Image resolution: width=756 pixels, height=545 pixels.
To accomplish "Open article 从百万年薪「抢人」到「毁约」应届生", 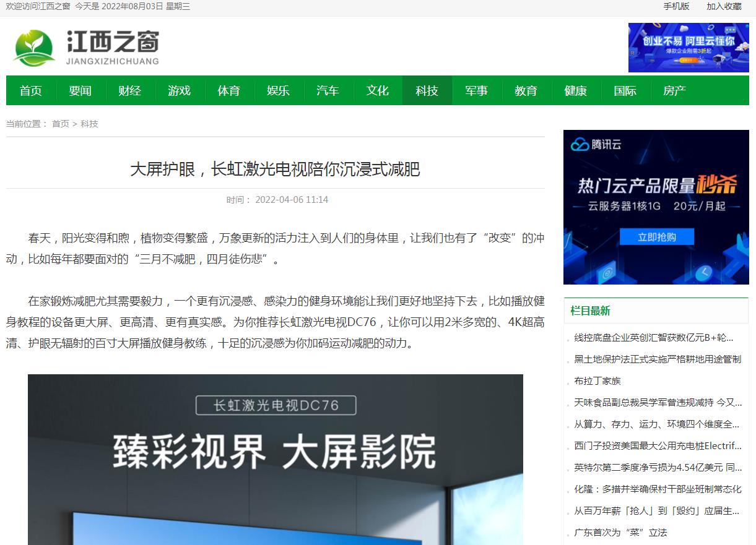I will pos(657,510).
